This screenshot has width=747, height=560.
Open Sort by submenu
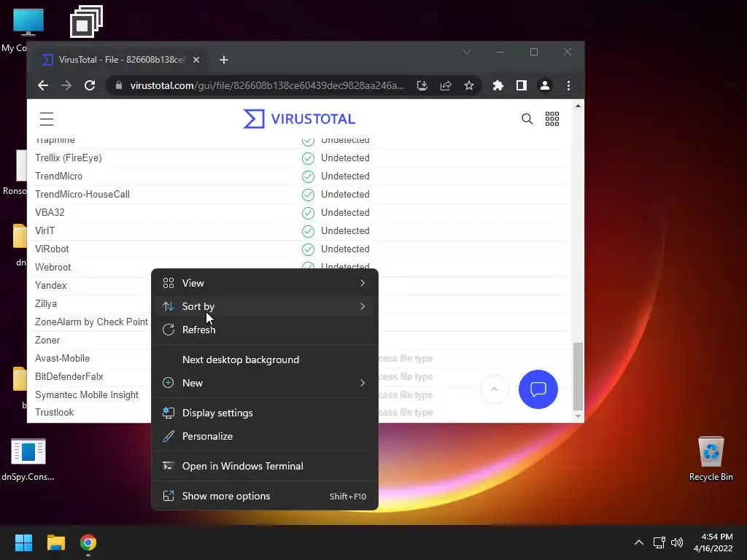[x=264, y=306]
